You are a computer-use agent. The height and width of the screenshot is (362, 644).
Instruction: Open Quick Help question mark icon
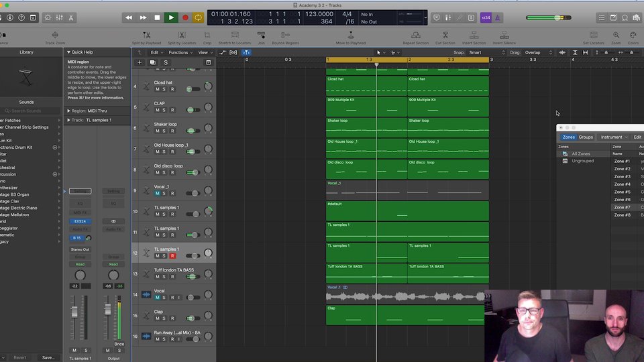point(21,17)
